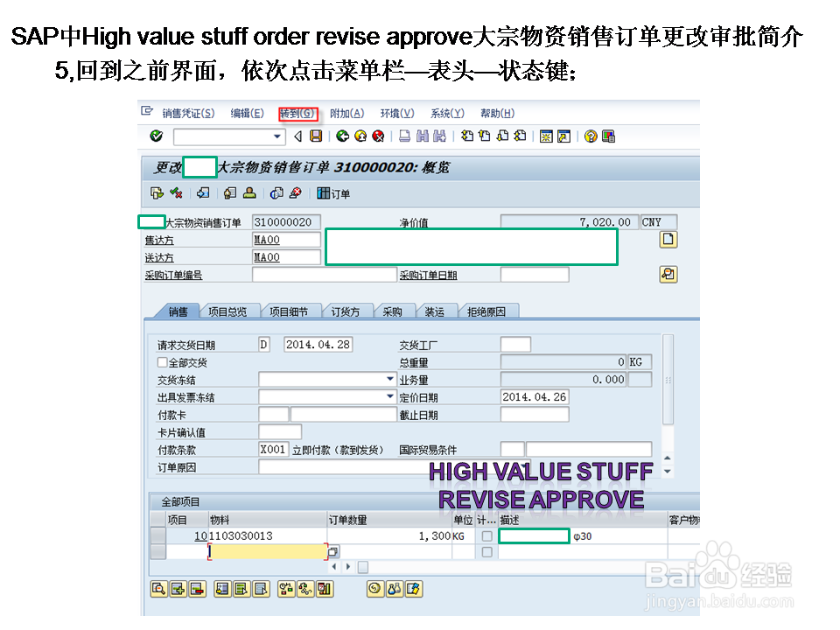This screenshot has height=630, width=840.
Task: Click the item details magnifier icon
Action: [x=158, y=589]
